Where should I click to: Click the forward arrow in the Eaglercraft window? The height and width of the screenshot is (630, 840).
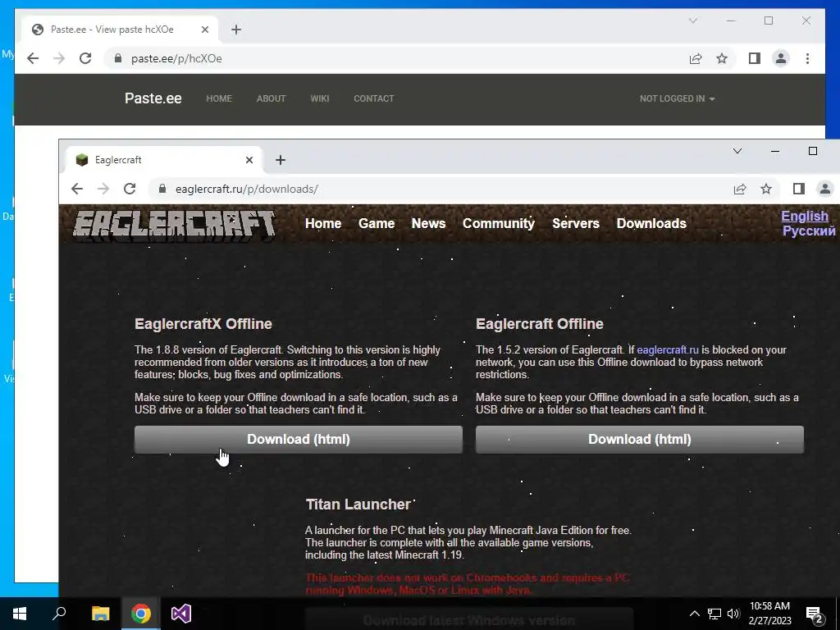coord(103,189)
